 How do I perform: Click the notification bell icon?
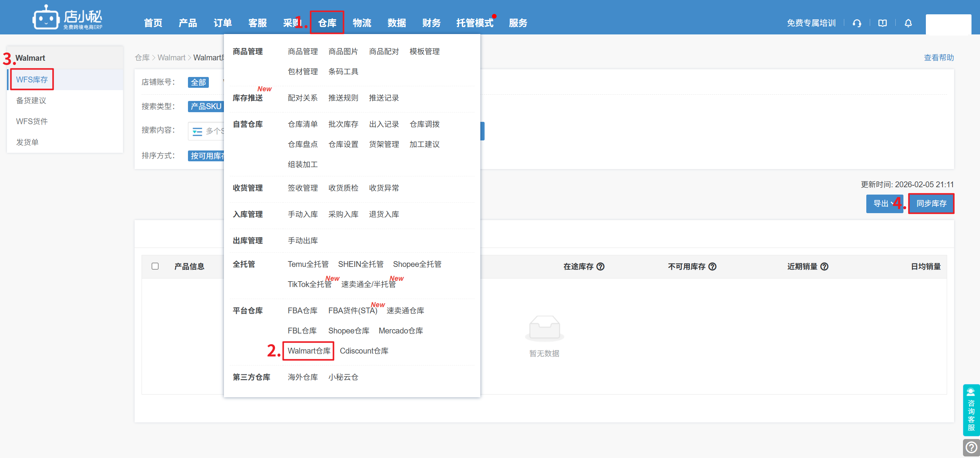pyautogui.click(x=908, y=23)
